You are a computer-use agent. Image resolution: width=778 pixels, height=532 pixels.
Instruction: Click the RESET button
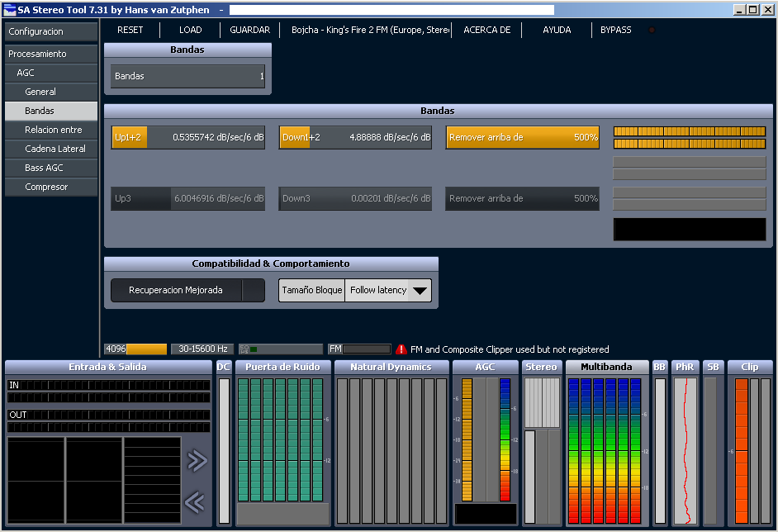point(130,30)
